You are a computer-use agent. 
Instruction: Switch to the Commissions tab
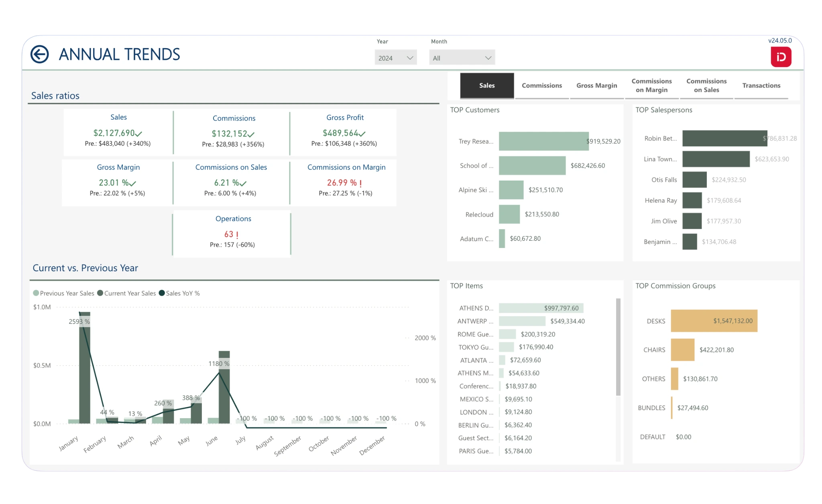click(x=541, y=85)
